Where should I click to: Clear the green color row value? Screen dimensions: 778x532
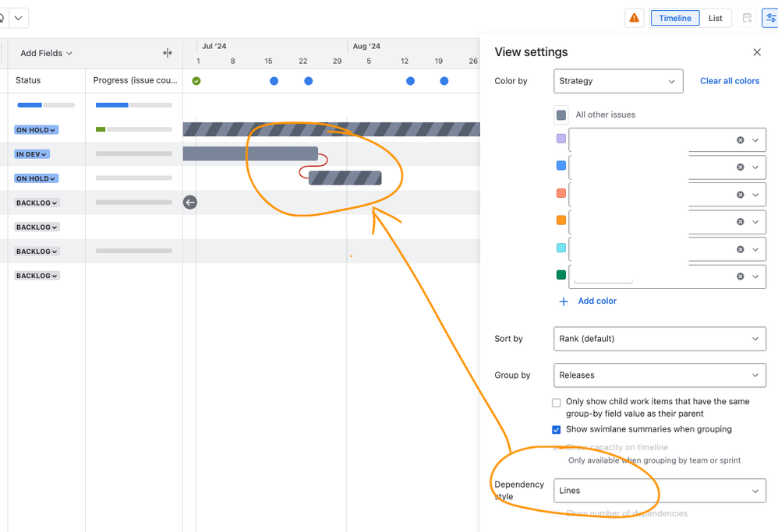tap(741, 277)
